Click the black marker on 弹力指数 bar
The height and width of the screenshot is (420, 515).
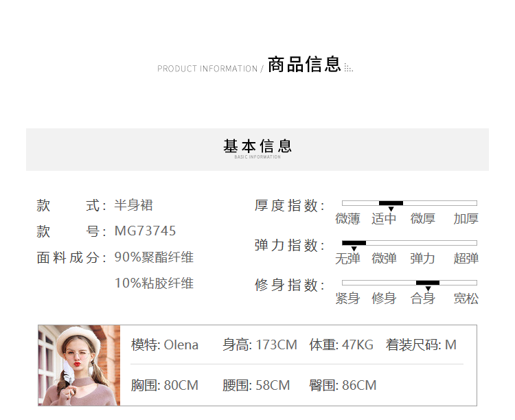(354, 243)
